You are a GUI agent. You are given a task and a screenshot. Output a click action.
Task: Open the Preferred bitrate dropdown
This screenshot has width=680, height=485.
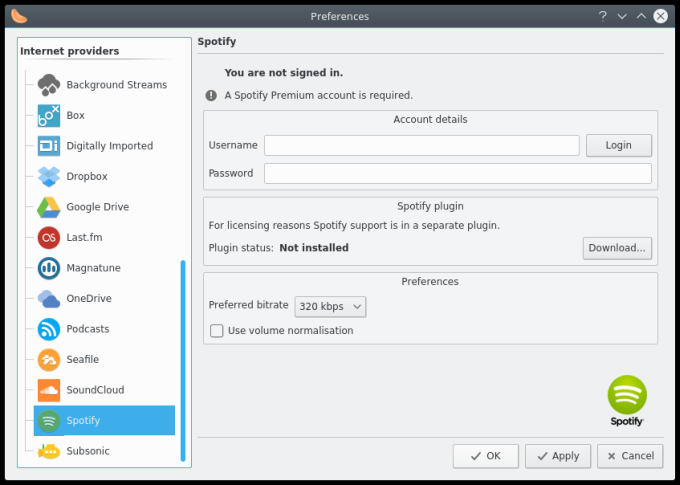click(x=330, y=306)
